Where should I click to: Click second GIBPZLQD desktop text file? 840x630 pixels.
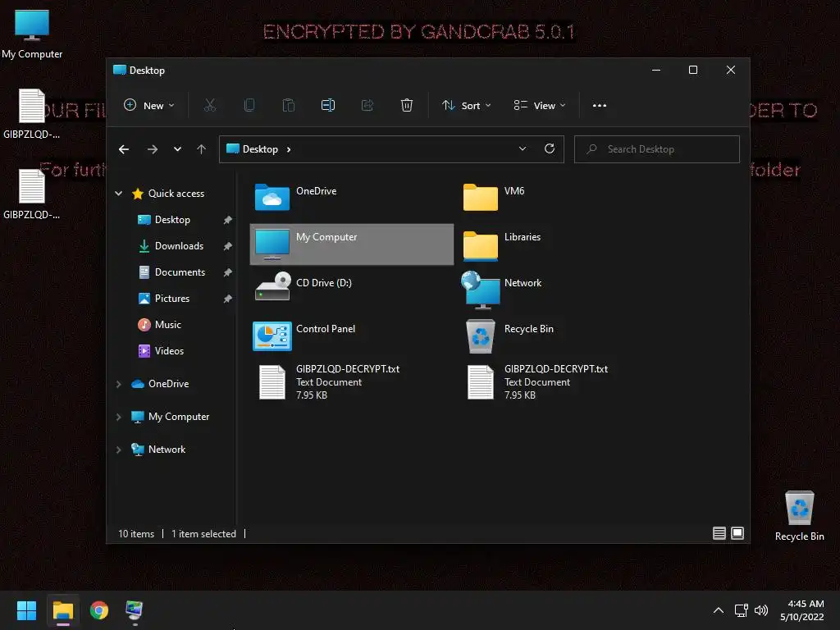coord(32,194)
